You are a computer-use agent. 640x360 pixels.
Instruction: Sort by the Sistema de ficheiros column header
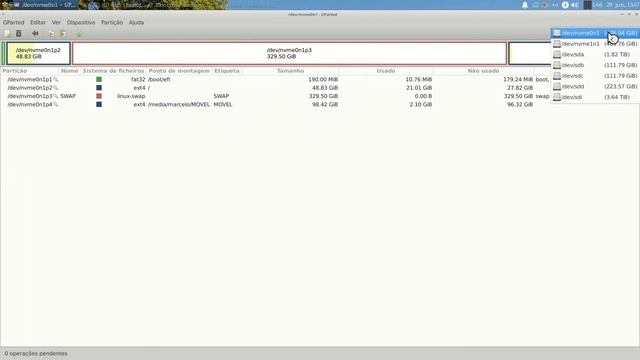tap(113, 71)
